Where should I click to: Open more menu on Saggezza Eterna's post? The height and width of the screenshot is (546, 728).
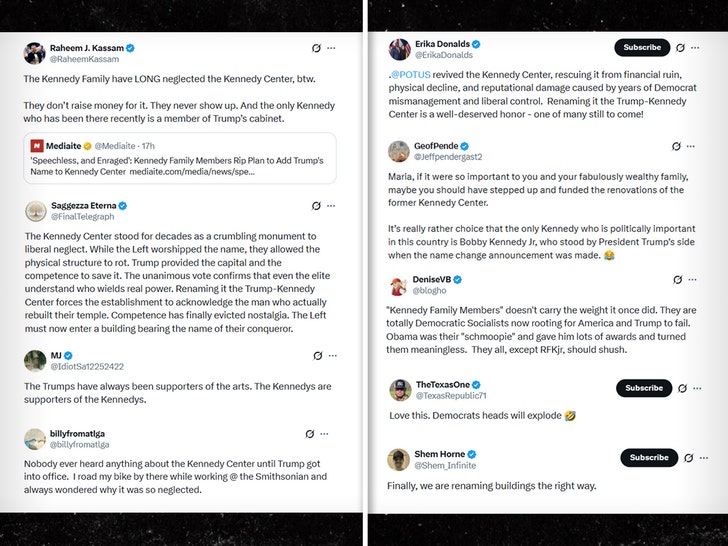click(x=332, y=205)
